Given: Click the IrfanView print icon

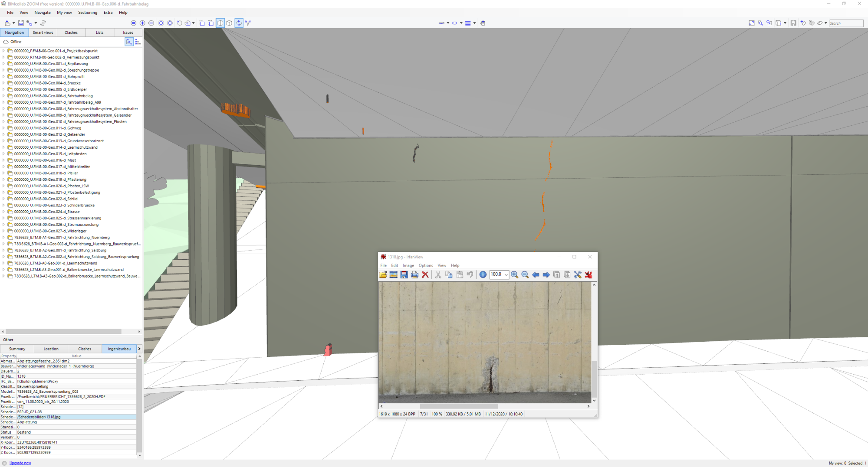Looking at the screenshot, I should 414,274.
